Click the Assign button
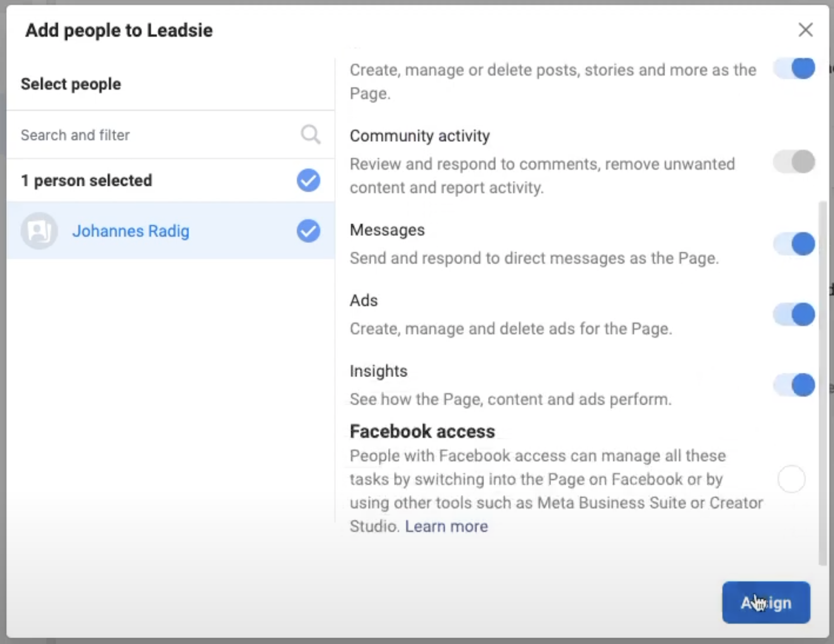Image resolution: width=834 pixels, height=644 pixels. [x=766, y=603]
